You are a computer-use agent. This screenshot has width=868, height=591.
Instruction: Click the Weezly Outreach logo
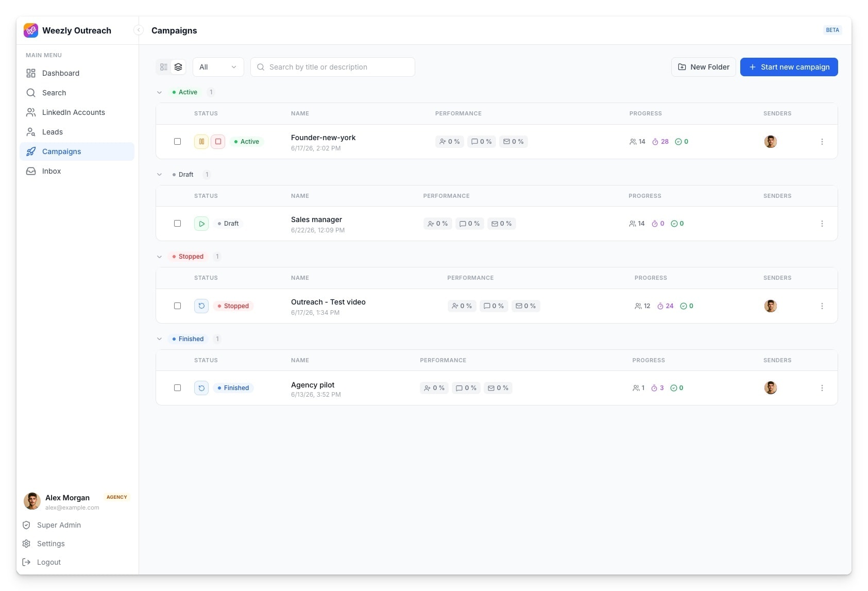click(31, 30)
